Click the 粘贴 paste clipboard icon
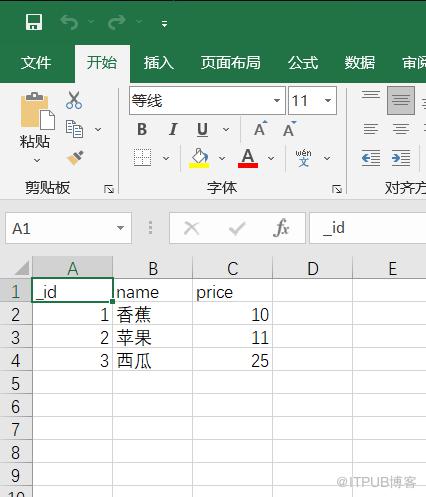Image resolution: width=426 pixels, height=497 pixels. pyautogui.click(x=37, y=111)
